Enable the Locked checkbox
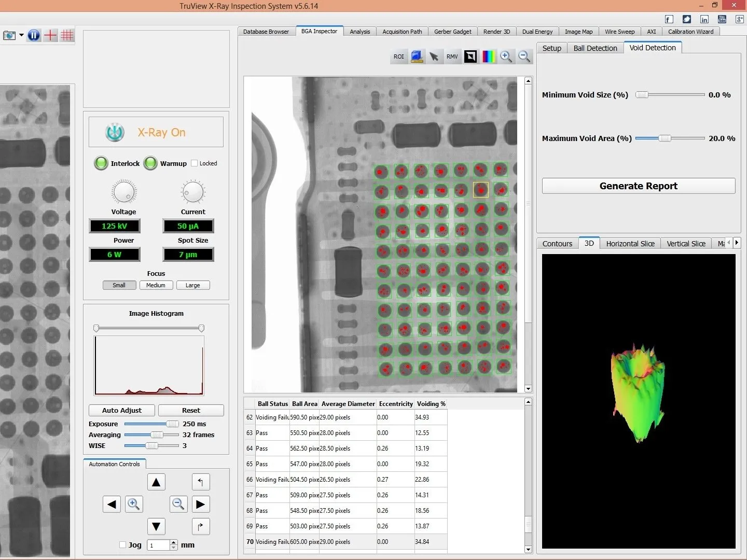 (195, 163)
